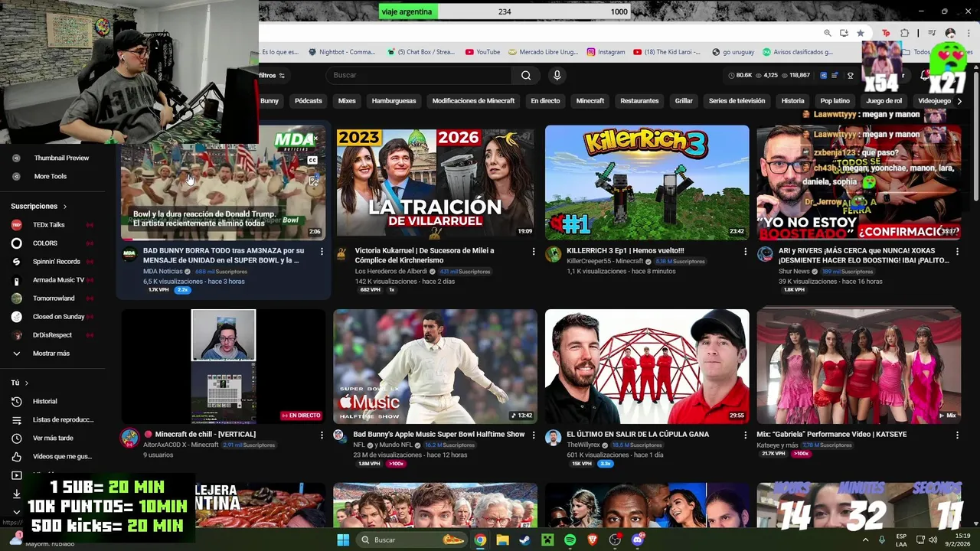Open the filtros filter button
Image resolution: width=980 pixels, height=551 pixels.
click(271, 75)
